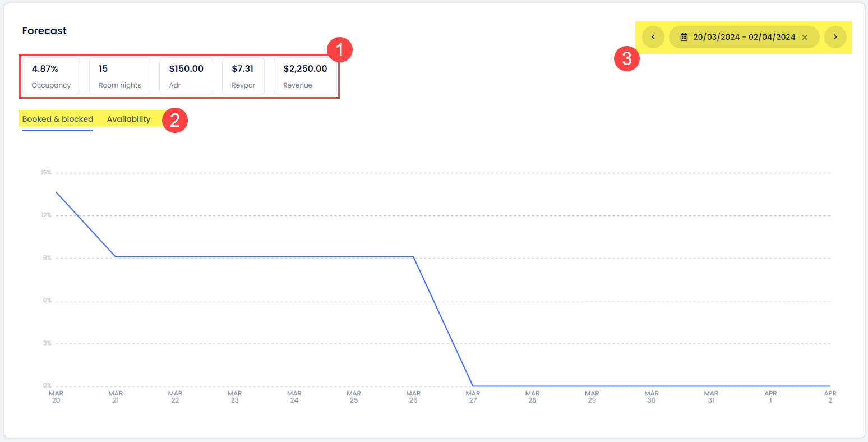This screenshot has height=442, width=868.
Task: Advance to the next date range
Action: click(835, 37)
